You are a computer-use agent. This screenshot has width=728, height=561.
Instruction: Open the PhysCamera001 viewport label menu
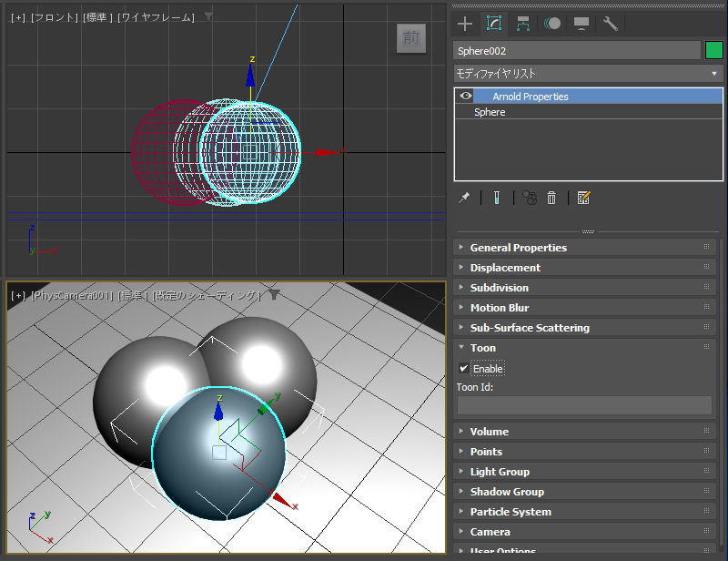click(x=72, y=296)
